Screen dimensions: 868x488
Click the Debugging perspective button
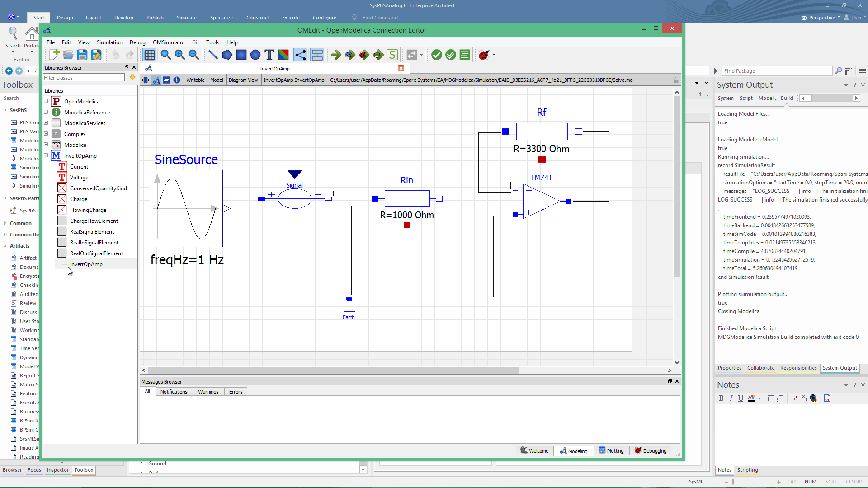click(x=650, y=450)
